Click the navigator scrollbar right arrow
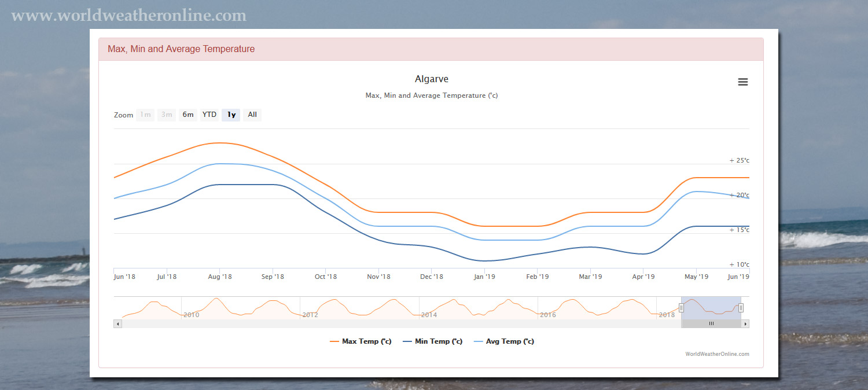Viewport: 868px width, 390px height. point(745,324)
